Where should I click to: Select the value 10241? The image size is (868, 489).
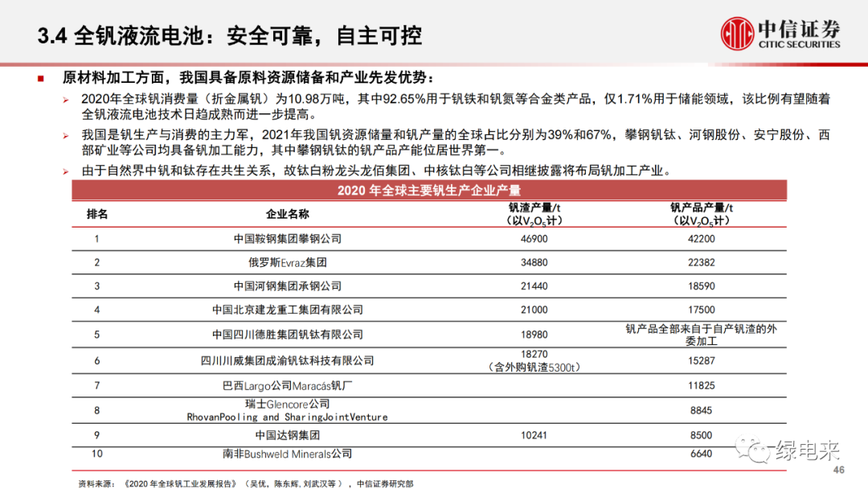534,435
